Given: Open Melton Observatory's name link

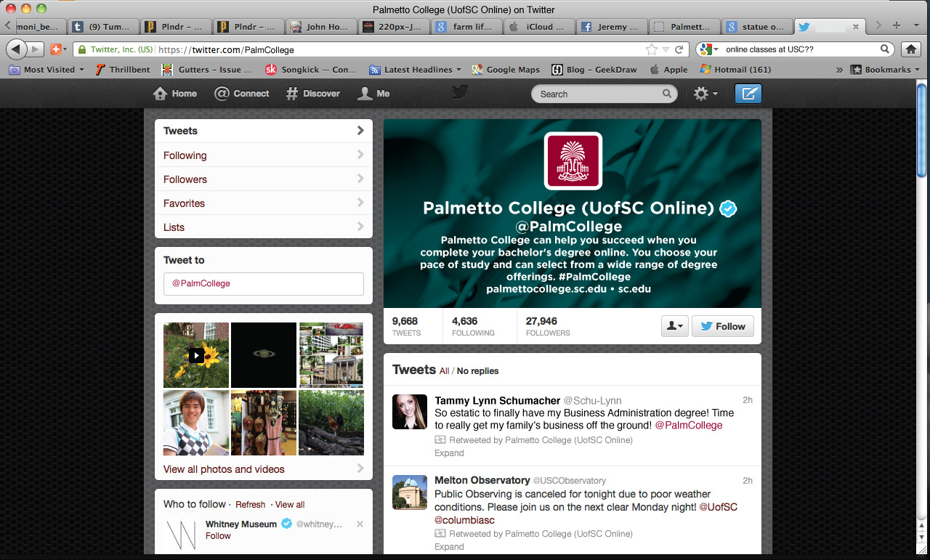Looking at the screenshot, I should click(x=482, y=480).
